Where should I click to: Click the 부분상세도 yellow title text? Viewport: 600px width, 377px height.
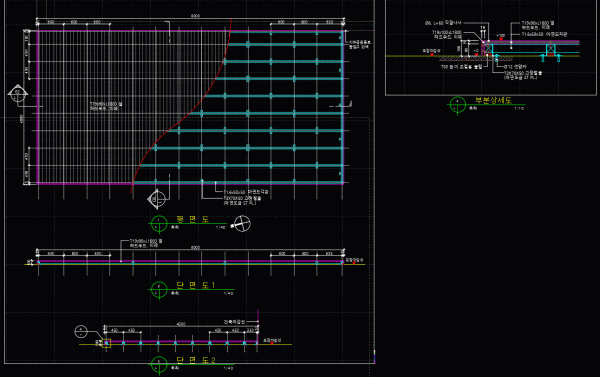pyautogui.click(x=493, y=100)
